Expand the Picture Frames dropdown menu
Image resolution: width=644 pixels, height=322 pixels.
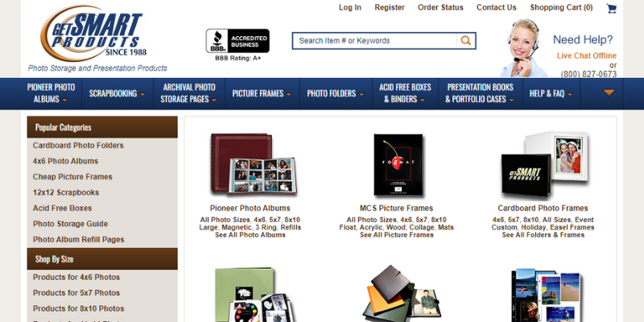coord(262,93)
